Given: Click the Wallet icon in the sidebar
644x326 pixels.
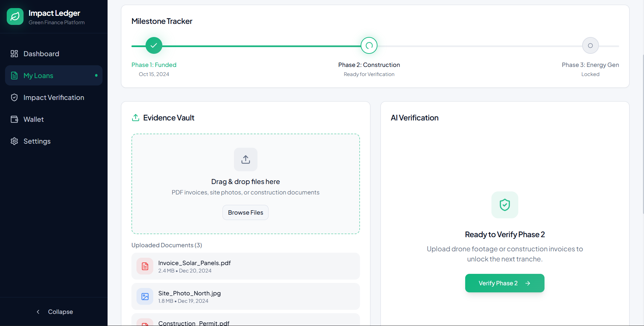Looking at the screenshot, I should click(14, 119).
